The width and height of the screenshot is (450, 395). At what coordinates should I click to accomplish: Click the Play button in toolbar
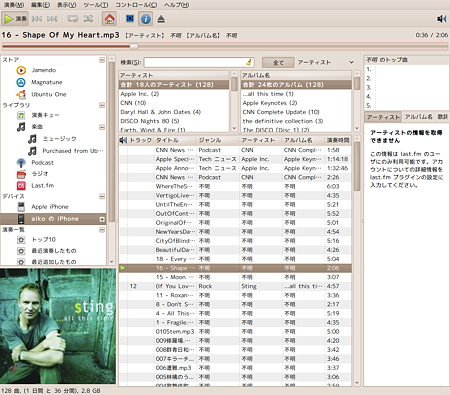(15, 19)
